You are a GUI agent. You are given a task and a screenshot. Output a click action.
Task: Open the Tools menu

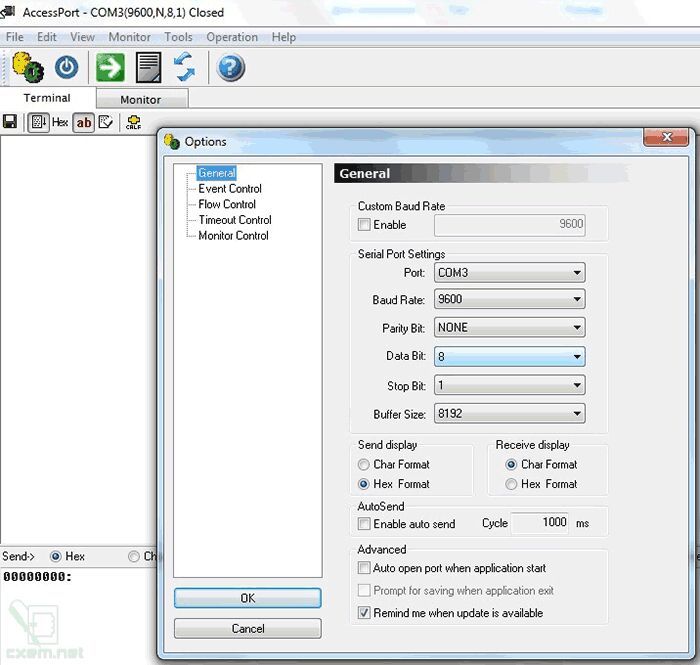click(x=178, y=37)
